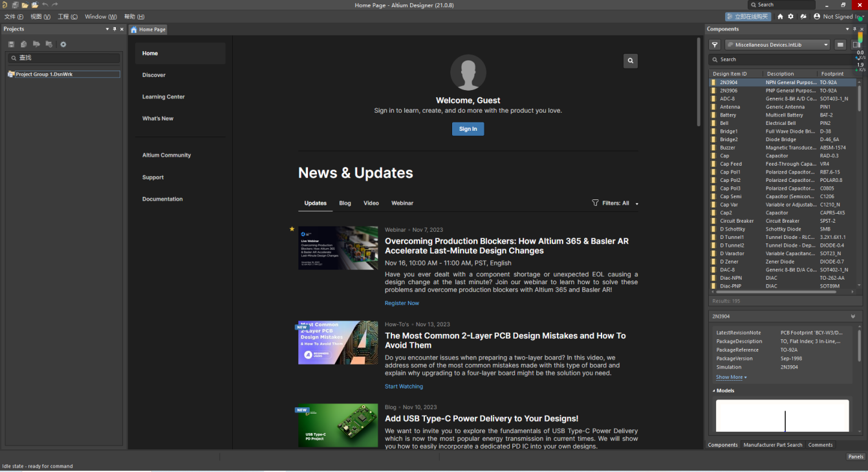Click the user avatar icon next to Not Signed In
Viewport: 868px width, 472px height.
pyautogui.click(x=817, y=16)
